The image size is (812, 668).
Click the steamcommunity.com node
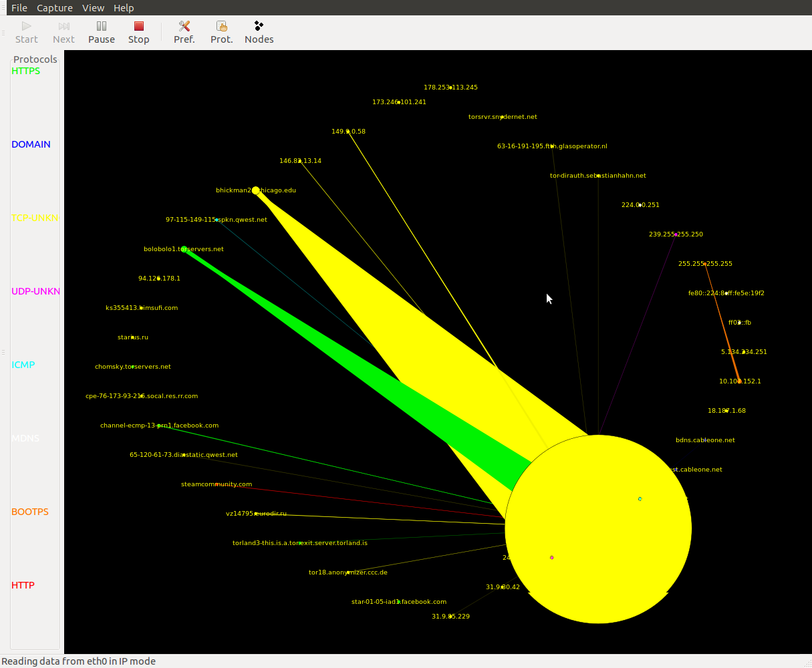coord(217,484)
